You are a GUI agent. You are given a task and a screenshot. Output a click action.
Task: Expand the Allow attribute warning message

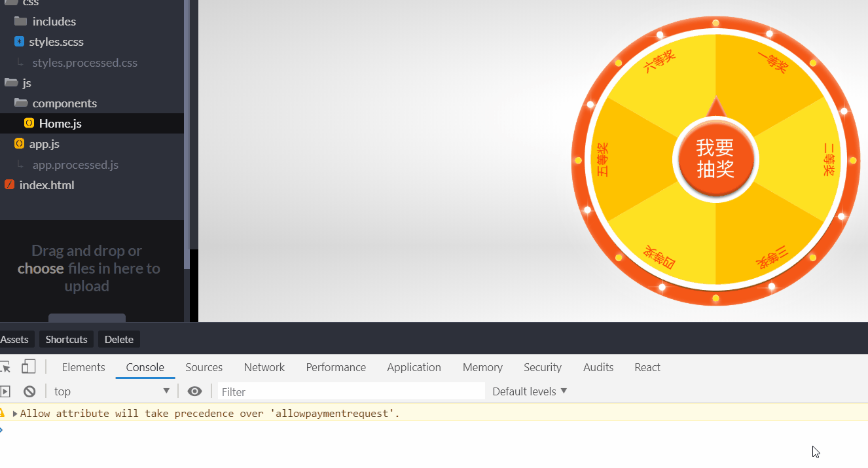[15, 414]
